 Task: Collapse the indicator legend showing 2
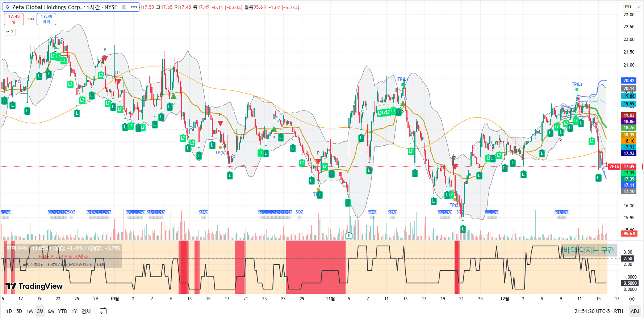(x=10, y=32)
